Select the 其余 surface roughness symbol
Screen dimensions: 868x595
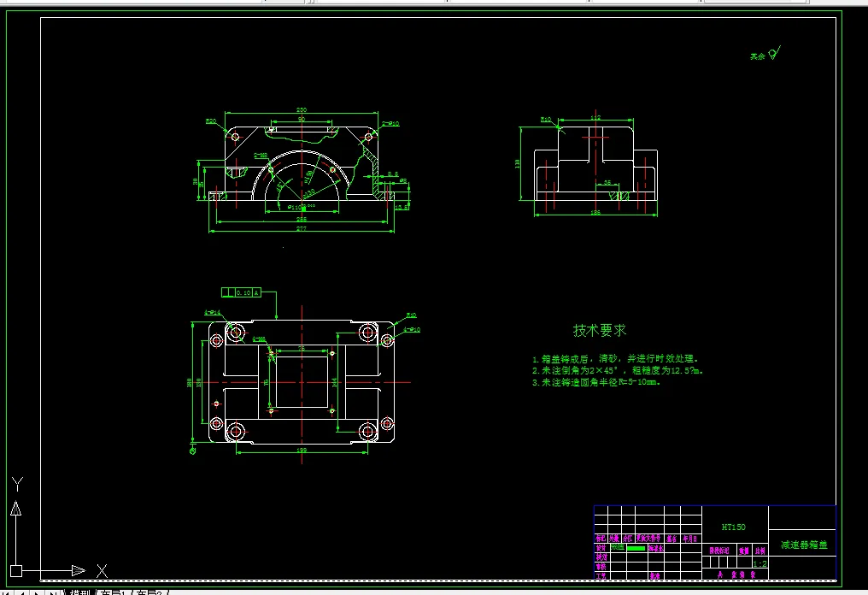[x=765, y=54]
